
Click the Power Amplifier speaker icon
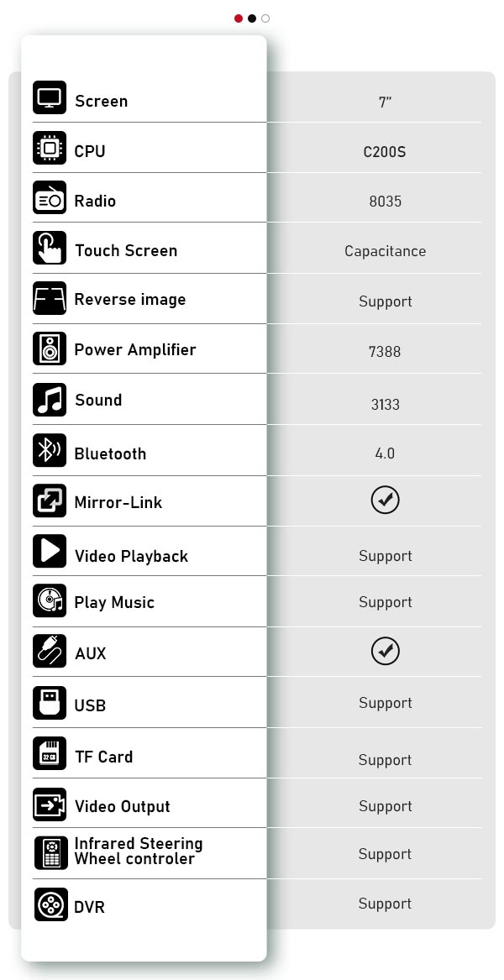50,349
